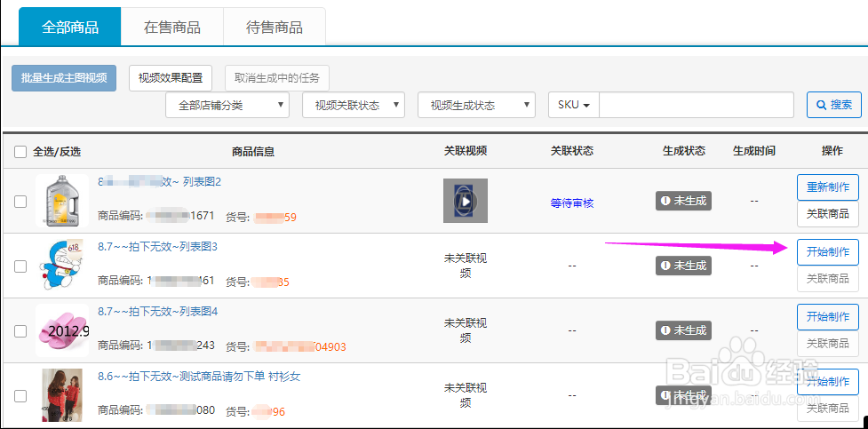Viewport: 868px width, 429px height.
Task: Click 未生成 status badge in 列表图2 row
Action: click(684, 201)
